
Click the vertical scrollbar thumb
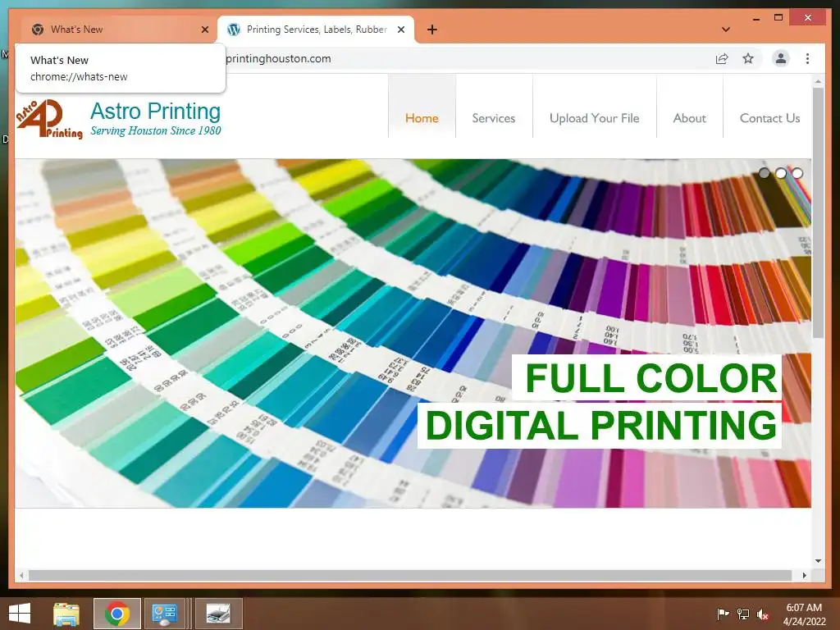click(x=818, y=212)
